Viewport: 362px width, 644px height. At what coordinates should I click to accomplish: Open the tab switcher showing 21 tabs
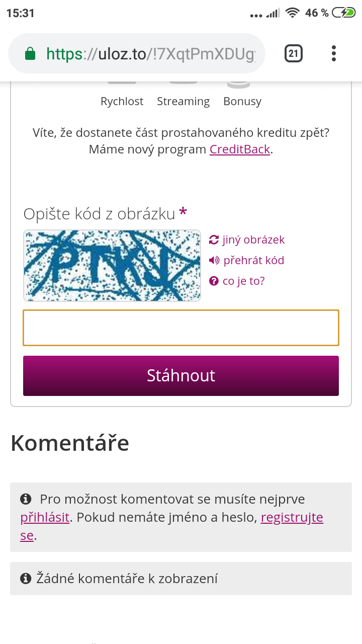294,53
